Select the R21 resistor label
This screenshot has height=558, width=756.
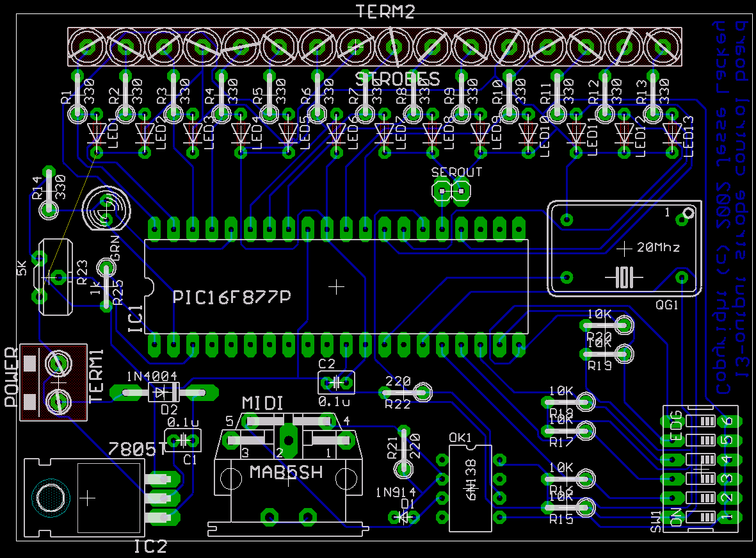tap(392, 448)
